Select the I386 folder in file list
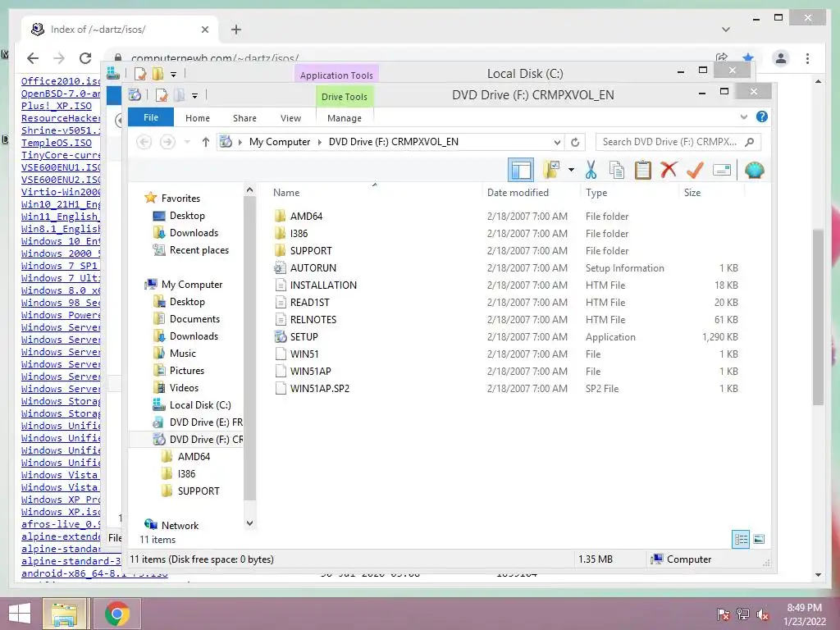Viewport: 840px width, 630px height. tap(299, 234)
